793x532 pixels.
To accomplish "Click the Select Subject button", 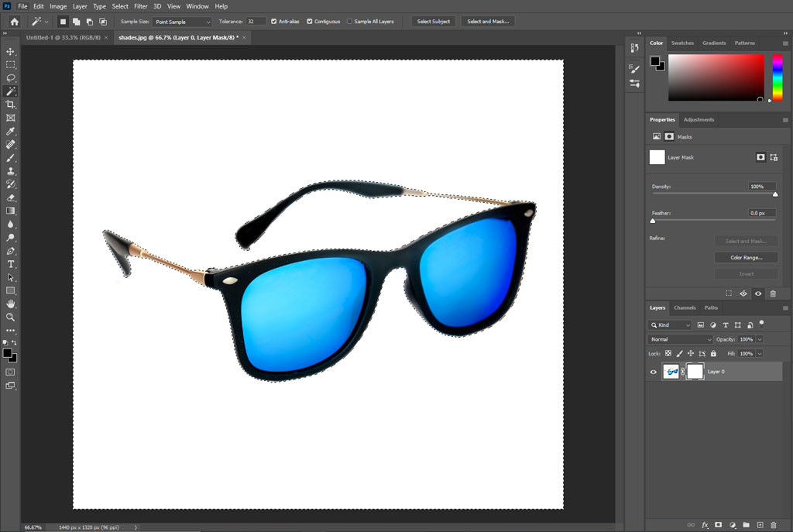I will tap(434, 21).
